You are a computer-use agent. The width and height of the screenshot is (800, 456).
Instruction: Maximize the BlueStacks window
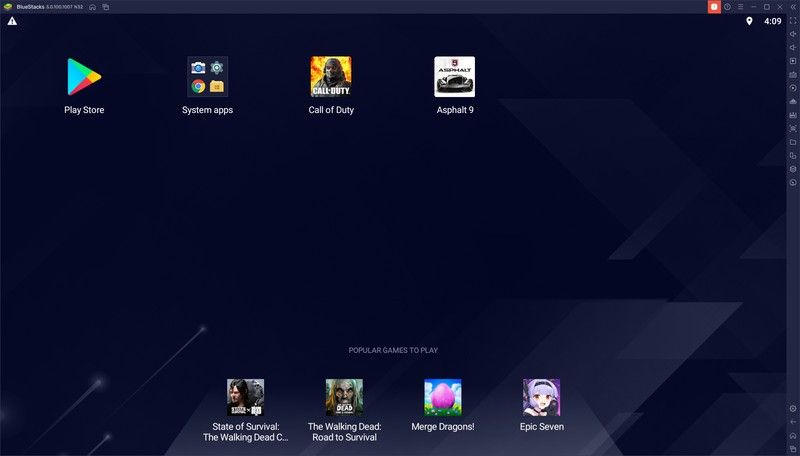point(767,7)
